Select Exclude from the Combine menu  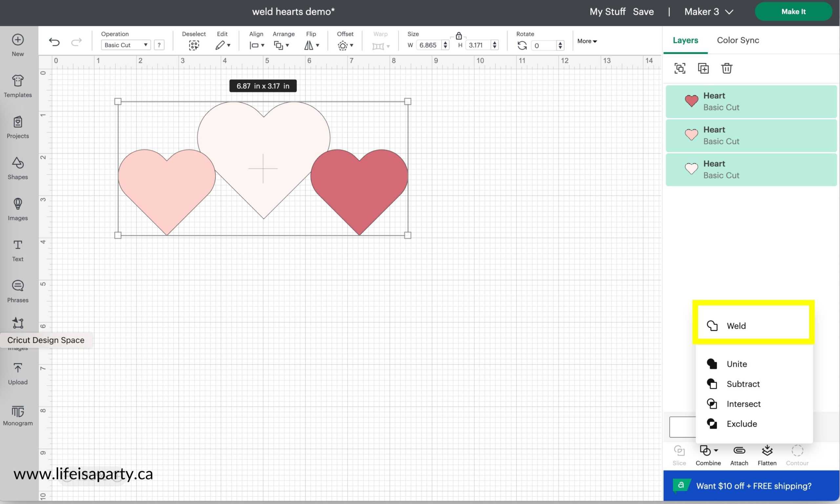click(753, 424)
